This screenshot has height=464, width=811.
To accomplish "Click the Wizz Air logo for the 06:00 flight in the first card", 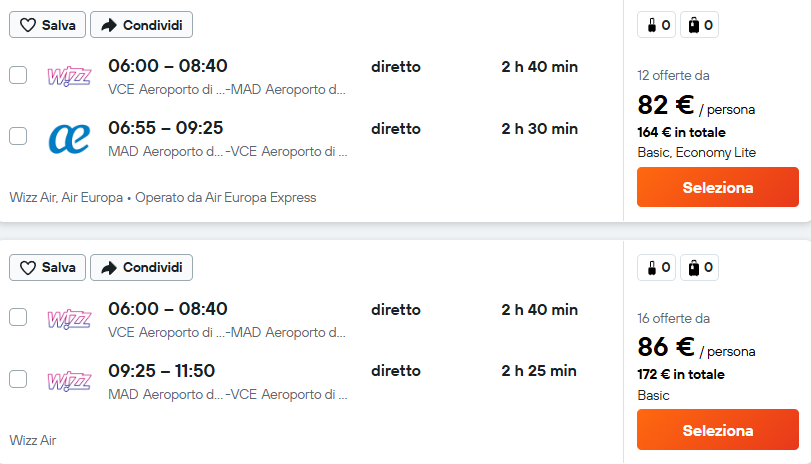I will [x=69, y=76].
